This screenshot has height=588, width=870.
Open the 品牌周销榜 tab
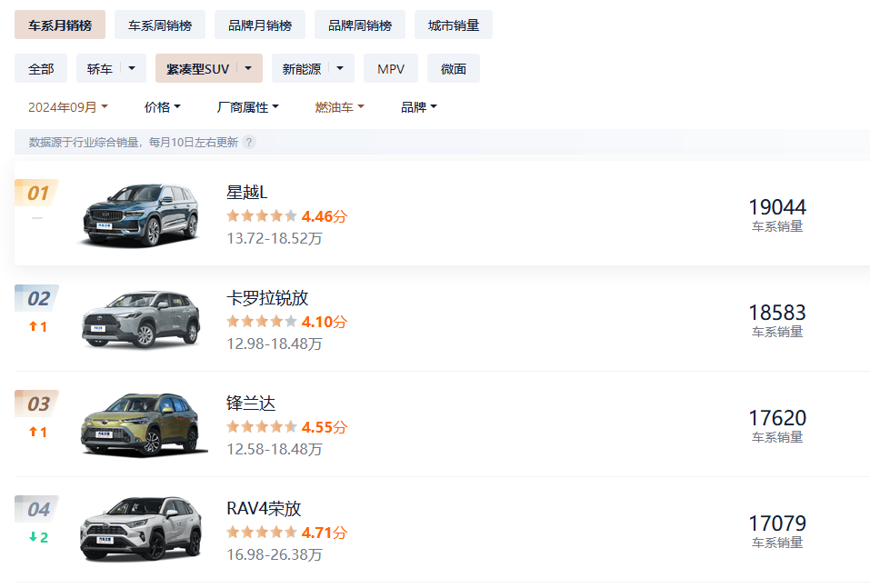click(x=359, y=25)
